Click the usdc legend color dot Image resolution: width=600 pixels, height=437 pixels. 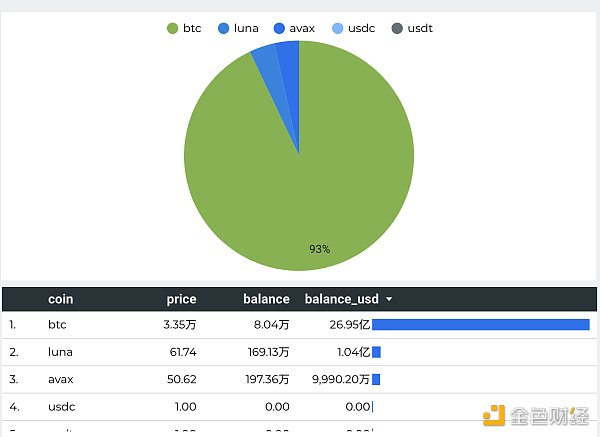click(x=339, y=28)
